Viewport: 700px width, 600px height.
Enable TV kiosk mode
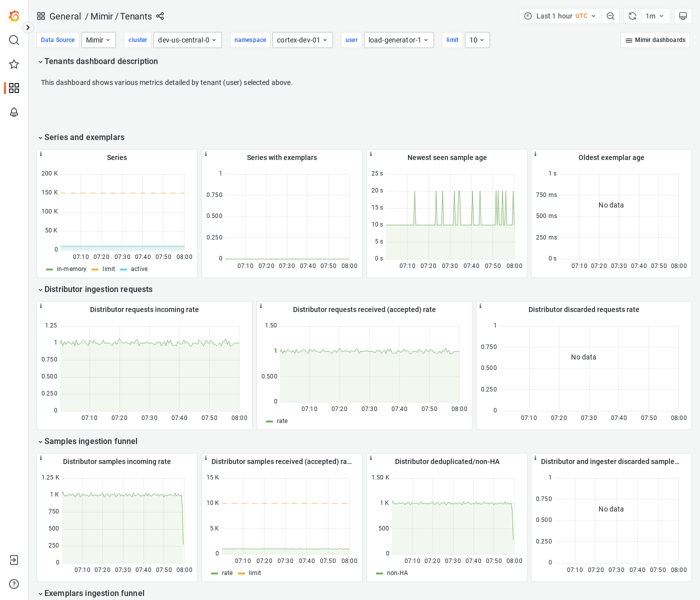683,15
